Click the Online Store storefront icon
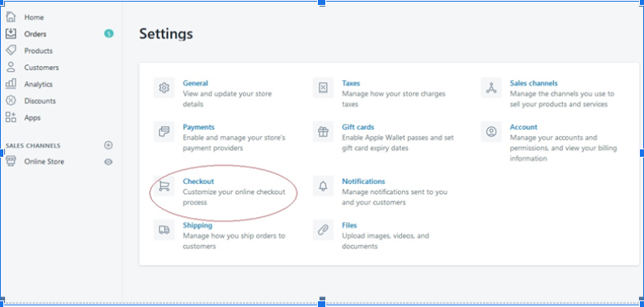The width and height of the screenshot is (644, 307). 11,161
